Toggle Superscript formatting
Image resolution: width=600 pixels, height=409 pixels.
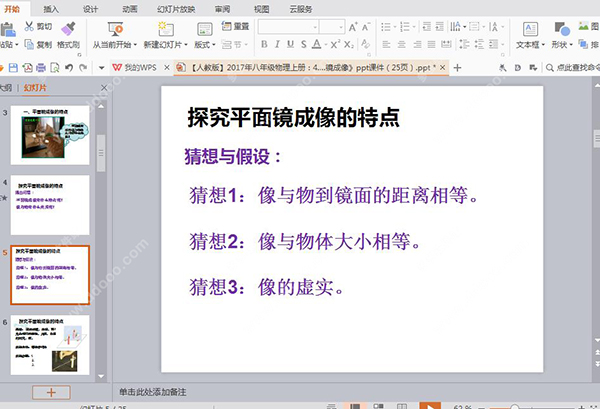coord(335,44)
